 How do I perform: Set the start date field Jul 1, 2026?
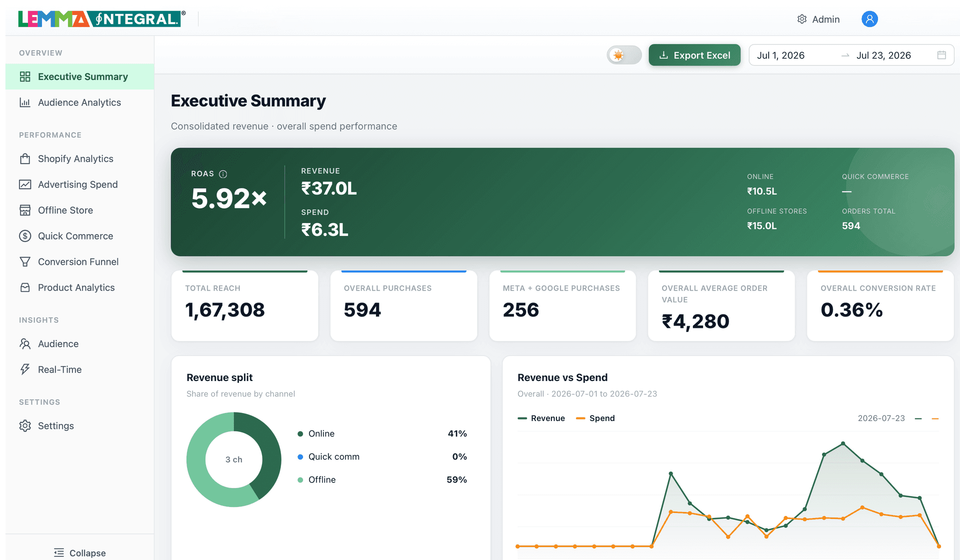click(795, 55)
